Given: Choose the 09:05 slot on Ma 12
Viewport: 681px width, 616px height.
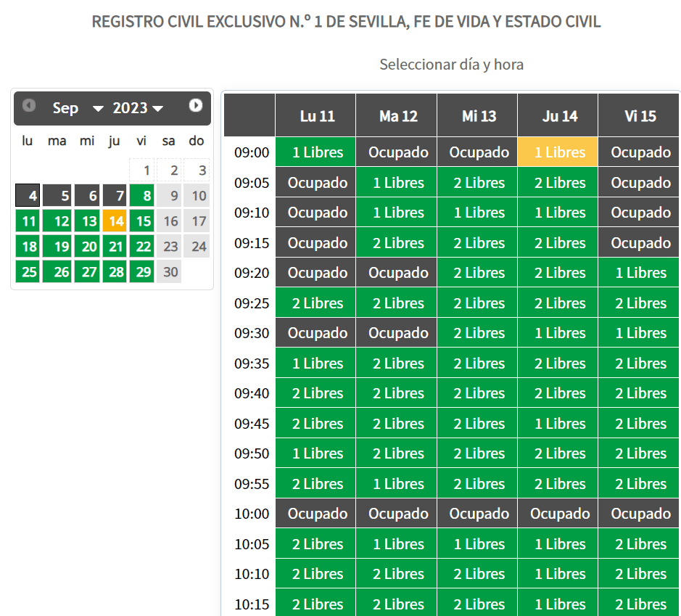Looking at the screenshot, I should [397, 183].
